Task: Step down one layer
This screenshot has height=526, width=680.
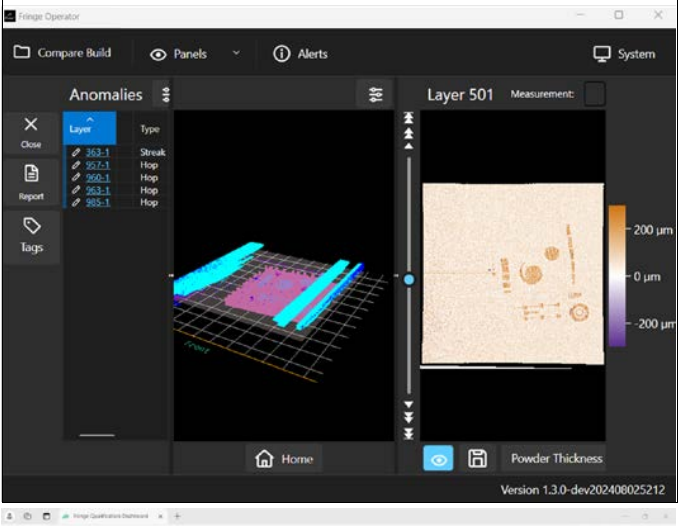Action: [x=409, y=404]
